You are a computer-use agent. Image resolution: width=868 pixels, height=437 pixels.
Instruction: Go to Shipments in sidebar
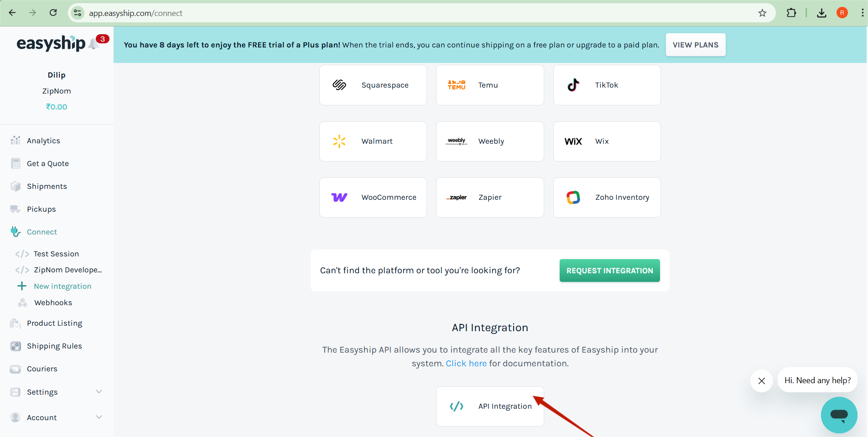coord(47,186)
